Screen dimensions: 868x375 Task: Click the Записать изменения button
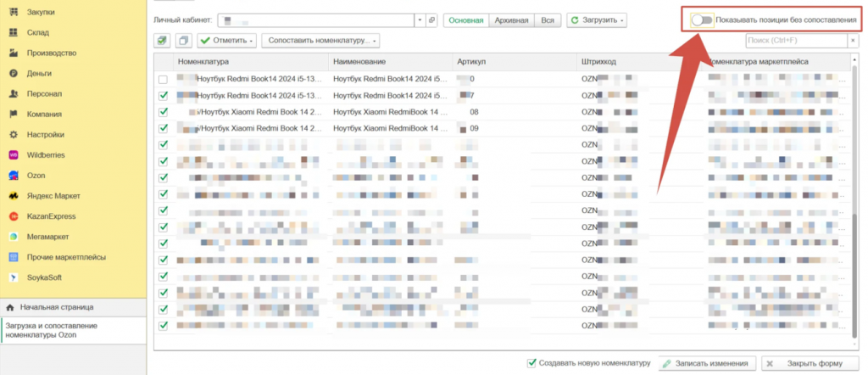coord(707,364)
